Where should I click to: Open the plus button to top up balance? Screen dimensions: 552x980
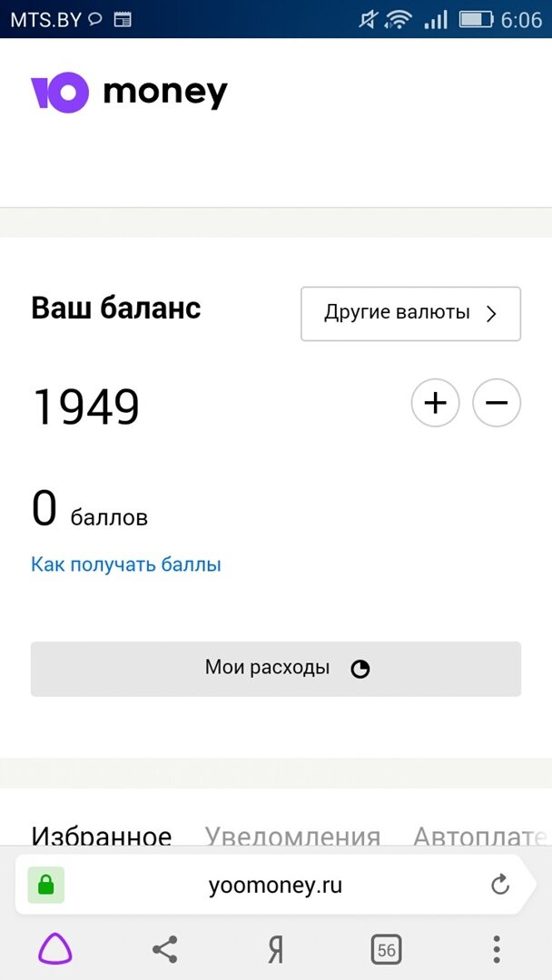[435, 403]
